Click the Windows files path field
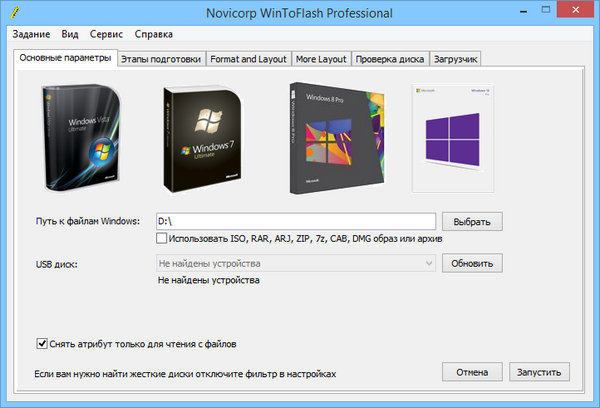 295,221
